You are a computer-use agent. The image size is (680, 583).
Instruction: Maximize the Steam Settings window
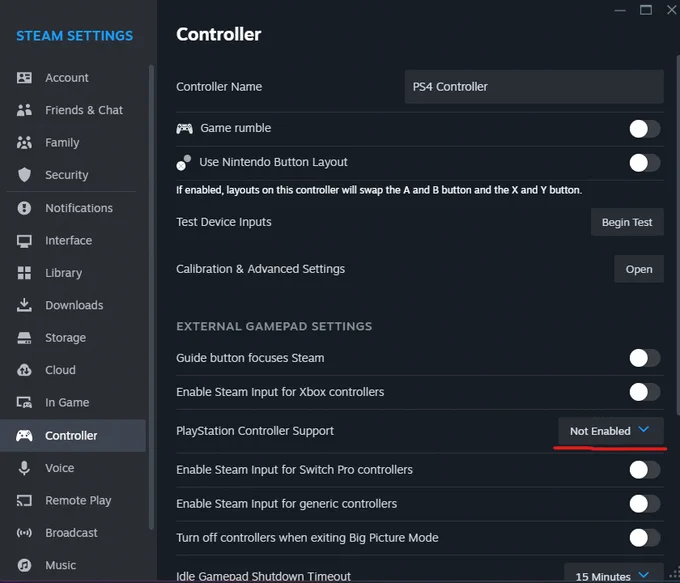[x=646, y=10]
